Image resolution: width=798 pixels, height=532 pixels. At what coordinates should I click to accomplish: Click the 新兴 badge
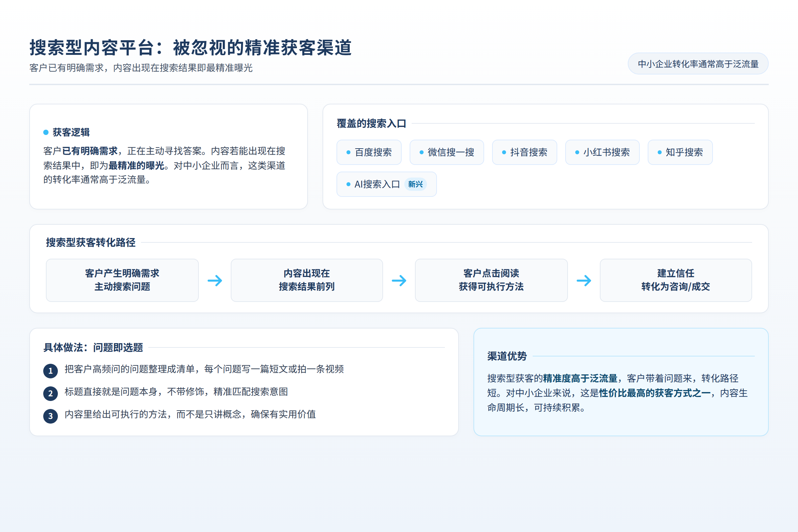(x=415, y=184)
